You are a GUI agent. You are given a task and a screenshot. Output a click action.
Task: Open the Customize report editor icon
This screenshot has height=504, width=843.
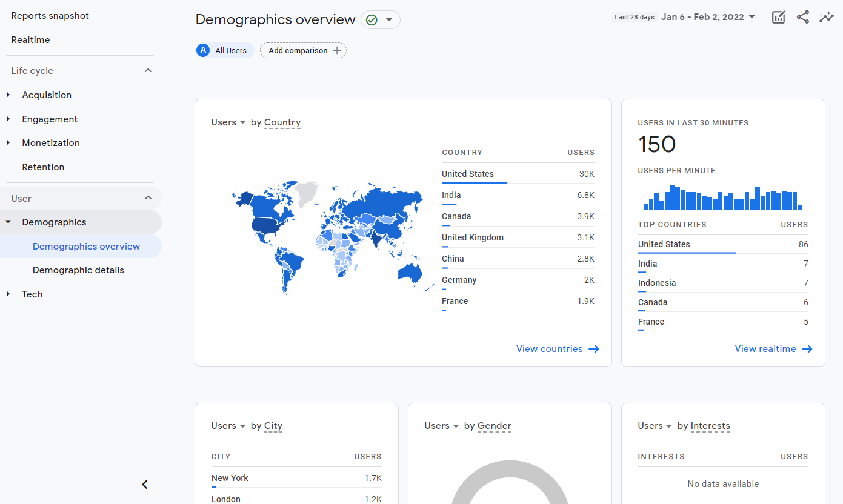(778, 17)
